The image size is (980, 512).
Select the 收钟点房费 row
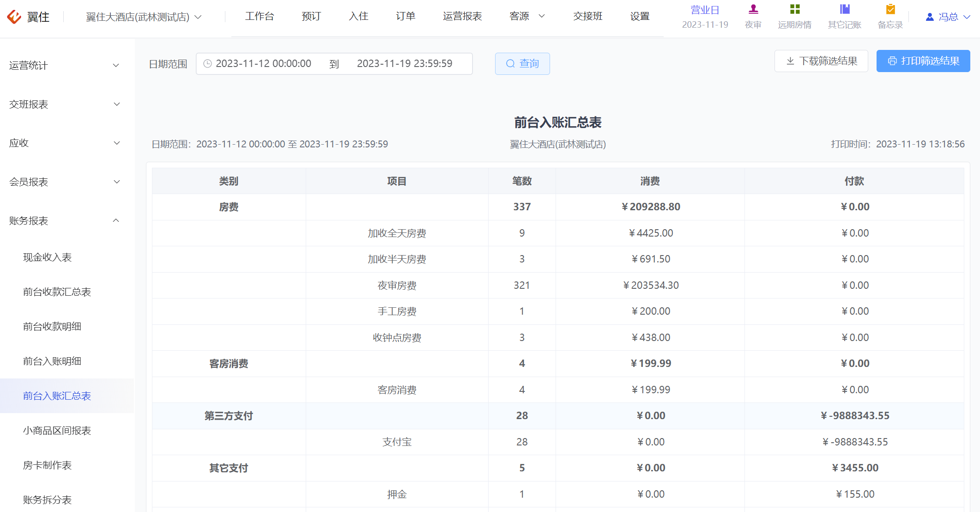coord(558,338)
